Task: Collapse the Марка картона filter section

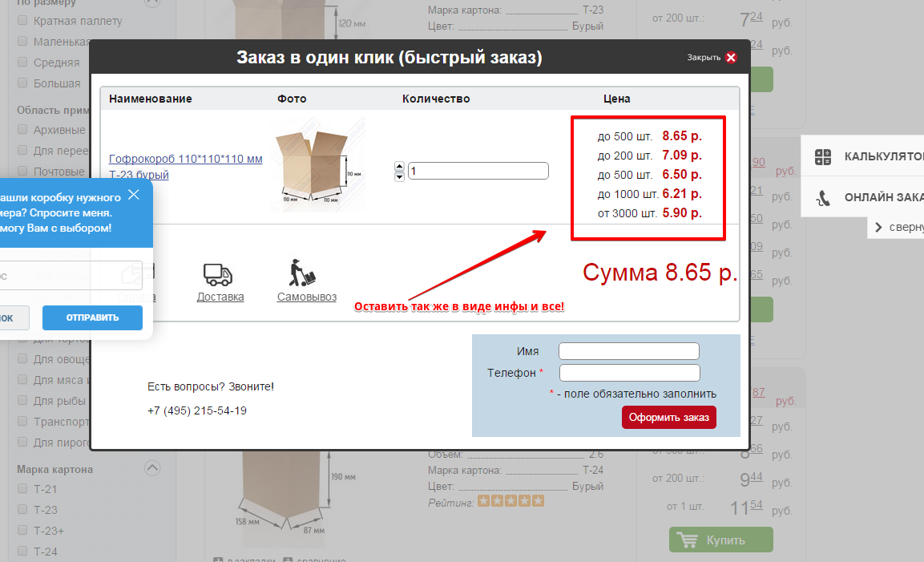Action: [151, 468]
